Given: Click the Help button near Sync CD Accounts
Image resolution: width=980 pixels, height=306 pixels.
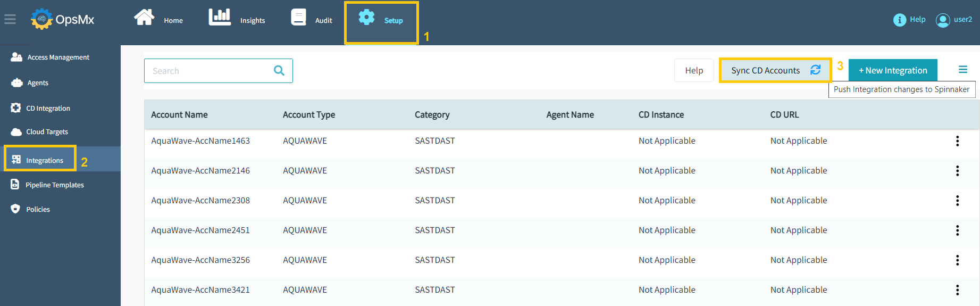Looking at the screenshot, I should [693, 70].
